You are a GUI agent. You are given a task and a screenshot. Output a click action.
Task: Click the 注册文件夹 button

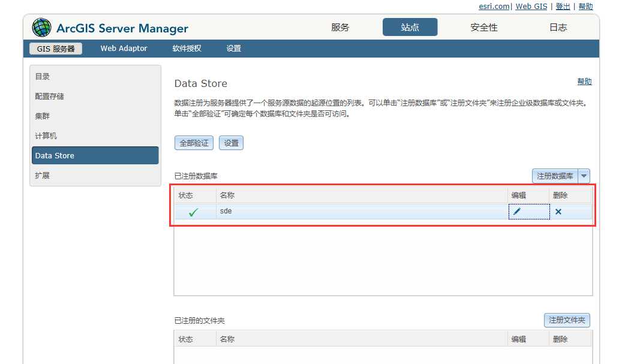(x=567, y=320)
